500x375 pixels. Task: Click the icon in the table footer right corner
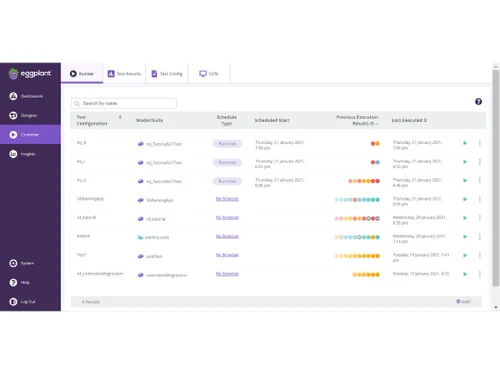[x=458, y=301]
